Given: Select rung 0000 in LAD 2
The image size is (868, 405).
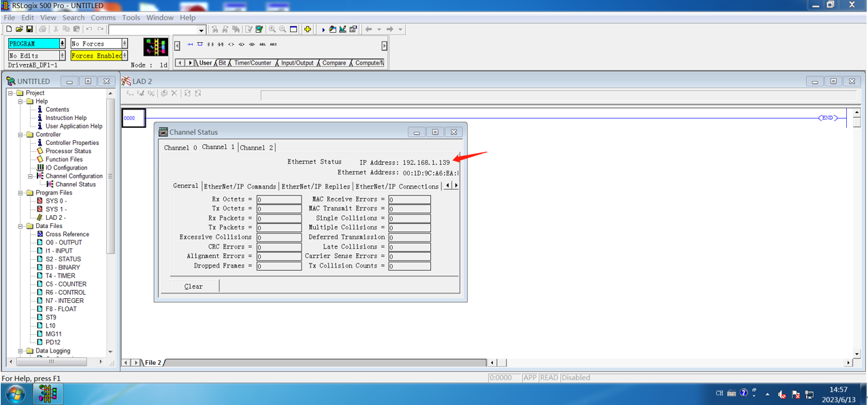Looking at the screenshot, I should tap(133, 118).
